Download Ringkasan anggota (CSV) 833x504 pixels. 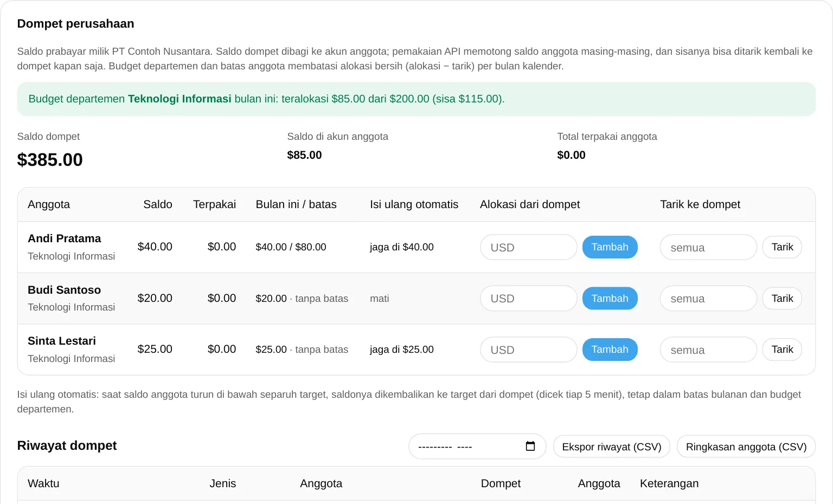(746, 447)
